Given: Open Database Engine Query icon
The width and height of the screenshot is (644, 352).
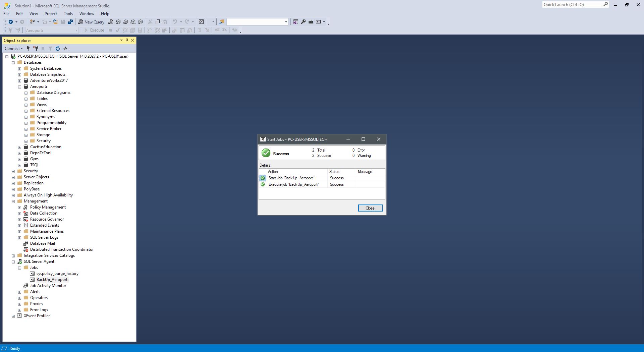Looking at the screenshot, I should [x=111, y=22].
